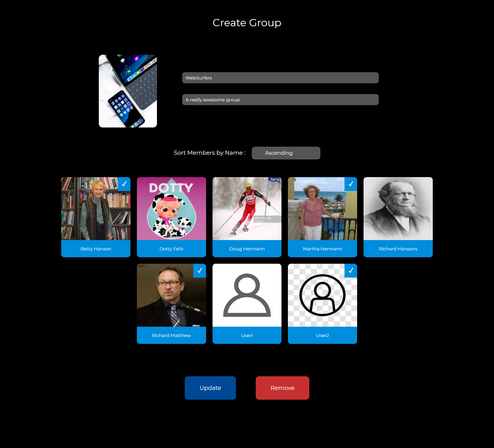Image resolution: width=494 pixels, height=448 pixels.
Task: Select Richard Hansons' portrait photo
Action: click(398, 208)
